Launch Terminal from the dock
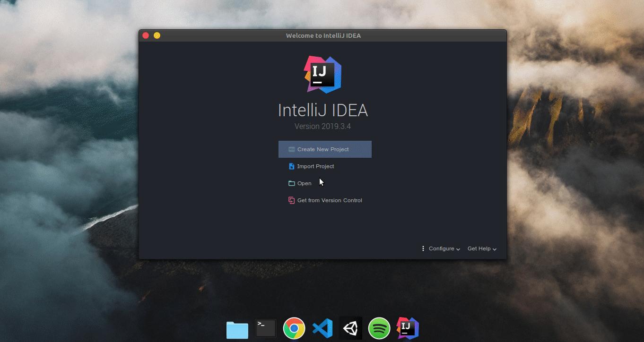The image size is (644, 342). tap(266, 328)
